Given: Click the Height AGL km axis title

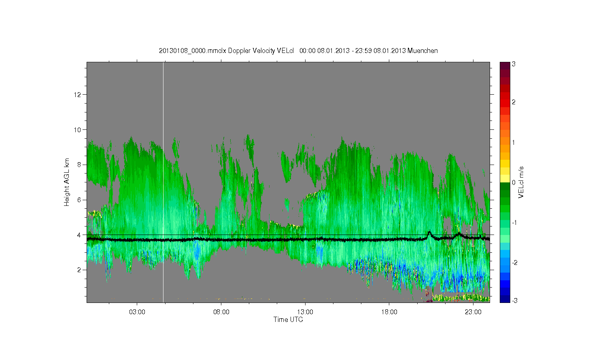Looking at the screenshot, I should click(x=67, y=182).
